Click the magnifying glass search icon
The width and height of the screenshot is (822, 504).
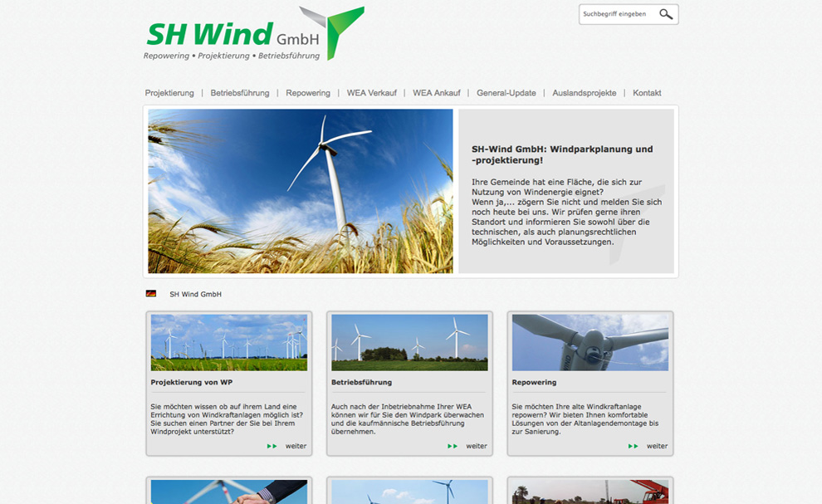pos(666,14)
